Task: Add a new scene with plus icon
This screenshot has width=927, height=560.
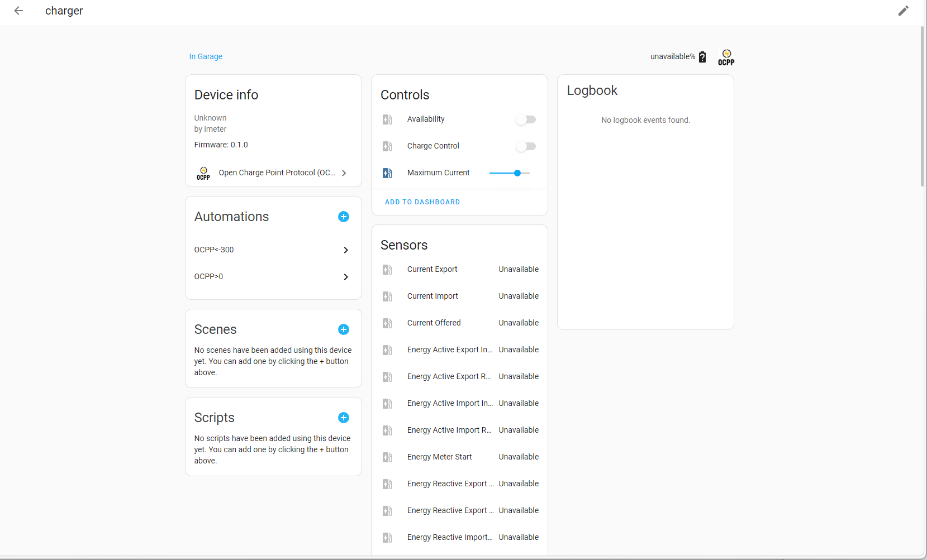Action: [x=344, y=329]
